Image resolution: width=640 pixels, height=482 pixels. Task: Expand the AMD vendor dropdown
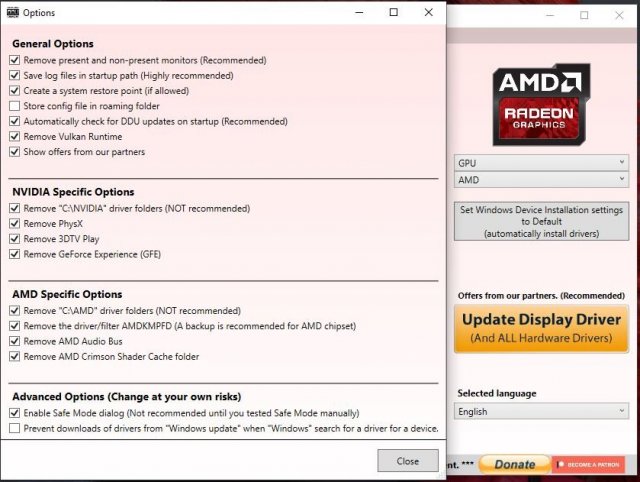[x=540, y=180]
